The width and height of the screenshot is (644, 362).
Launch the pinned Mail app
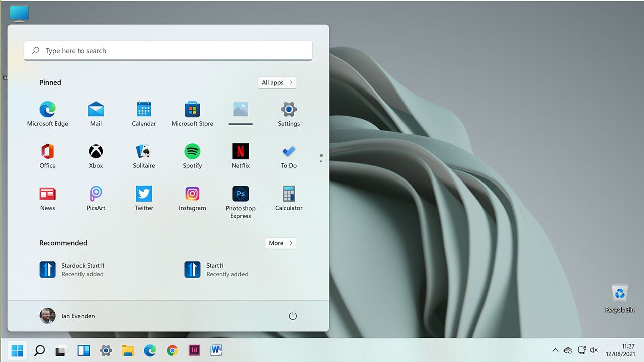pos(96,114)
